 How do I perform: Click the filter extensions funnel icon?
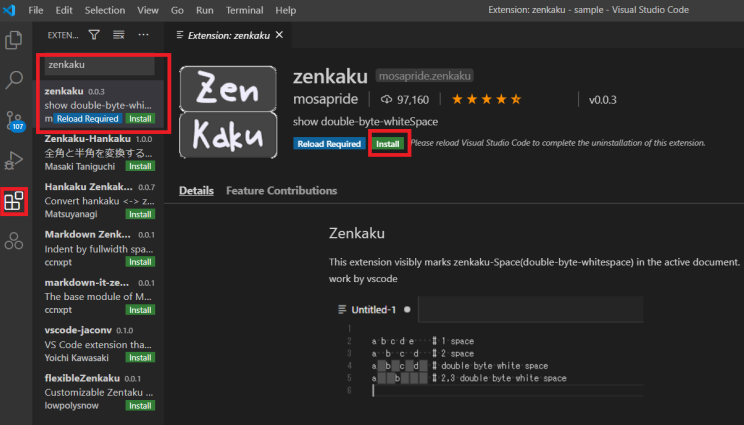94,35
